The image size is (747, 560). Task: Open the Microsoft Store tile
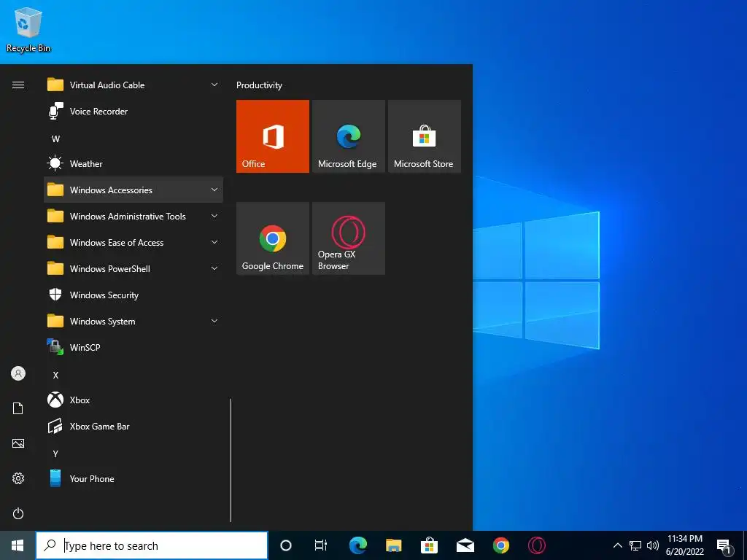click(x=425, y=136)
